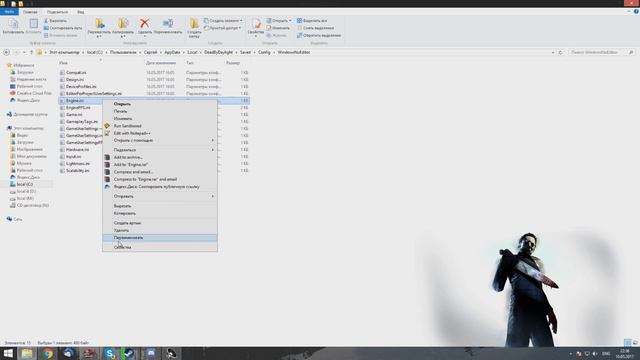Choose Переименовать in the context menu
The image size is (640, 360).
[x=160, y=238]
